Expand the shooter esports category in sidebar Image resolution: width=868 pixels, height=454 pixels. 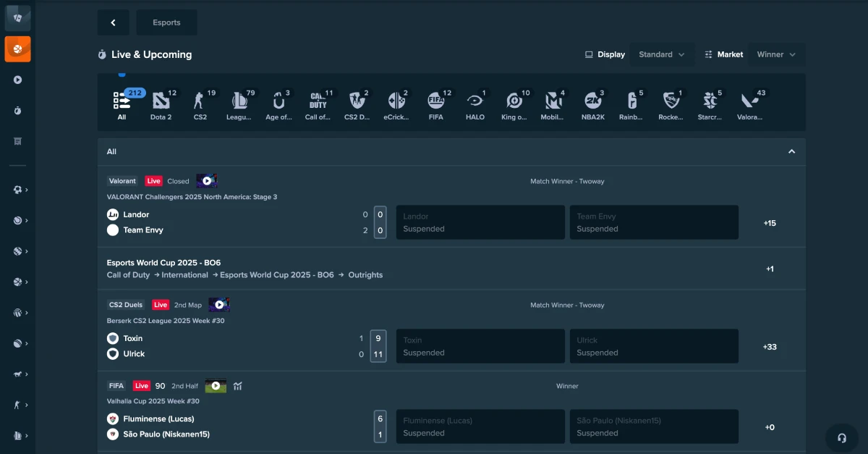click(20, 405)
